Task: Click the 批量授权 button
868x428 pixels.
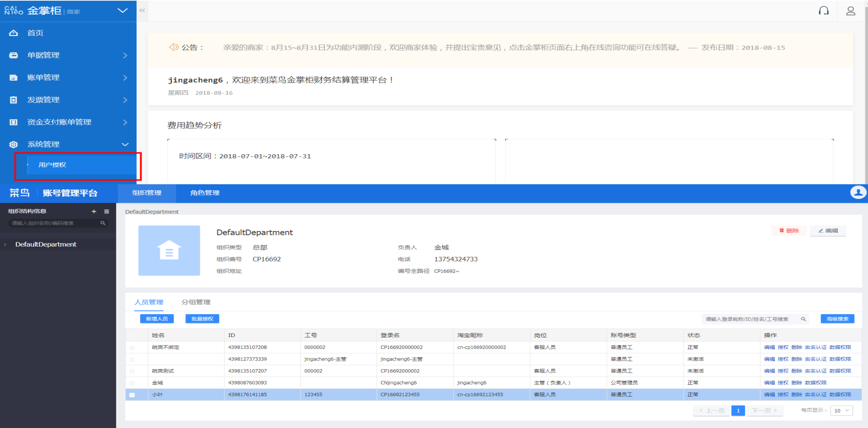Action: [x=202, y=319]
